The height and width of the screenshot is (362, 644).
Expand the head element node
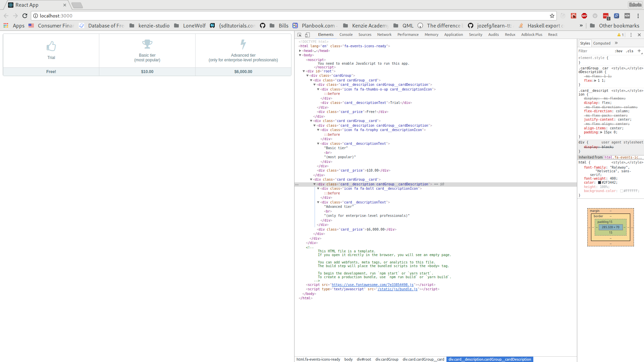pyautogui.click(x=300, y=51)
